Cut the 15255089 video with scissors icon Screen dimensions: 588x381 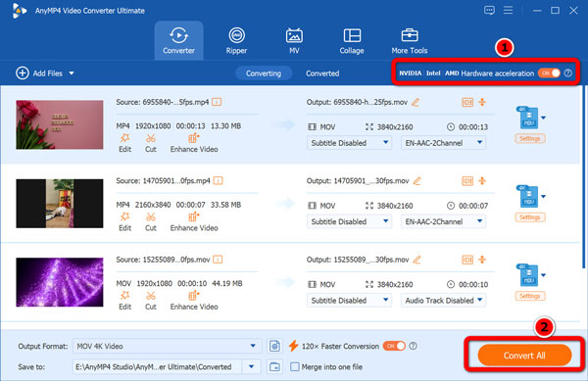tap(151, 301)
